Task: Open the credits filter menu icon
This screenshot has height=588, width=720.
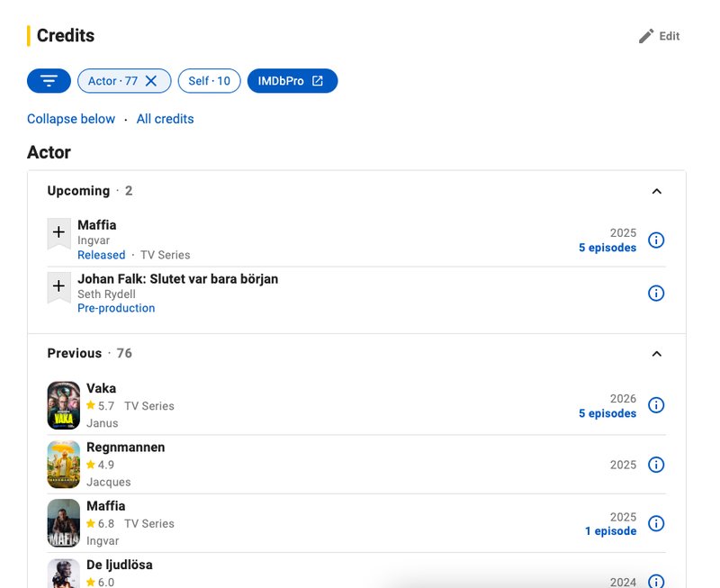Action: tap(49, 81)
